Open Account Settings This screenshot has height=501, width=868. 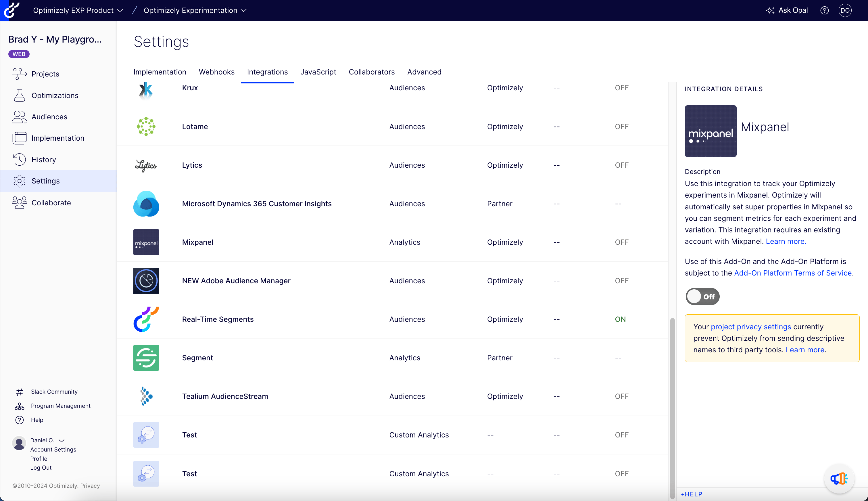(x=53, y=450)
